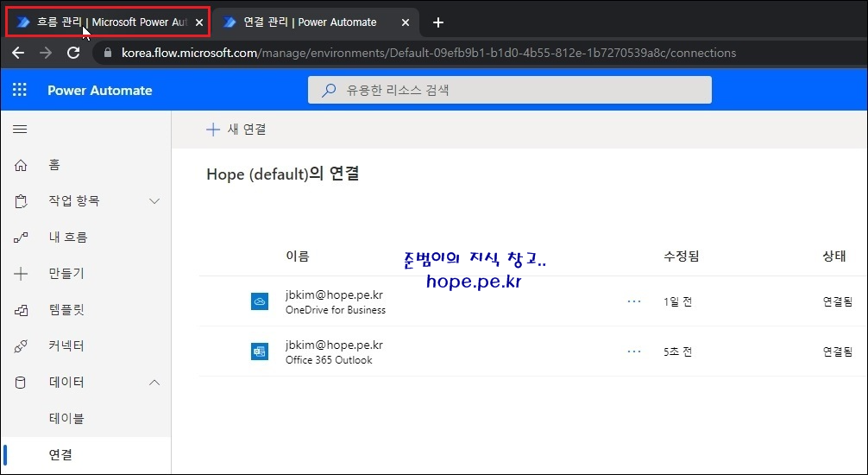This screenshot has width=868, height=475.
Task: Close the 흐름 관리 browser tab
Action: tap(199, 22)
